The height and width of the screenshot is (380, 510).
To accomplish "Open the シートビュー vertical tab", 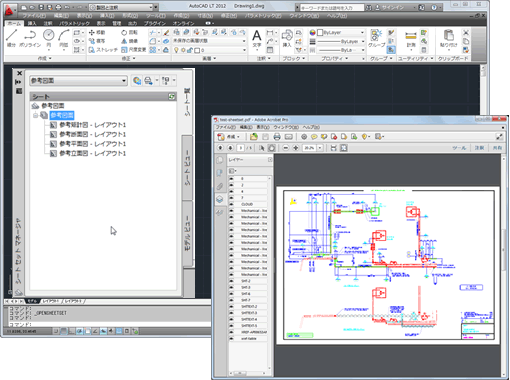I will (x=188, y=168).
